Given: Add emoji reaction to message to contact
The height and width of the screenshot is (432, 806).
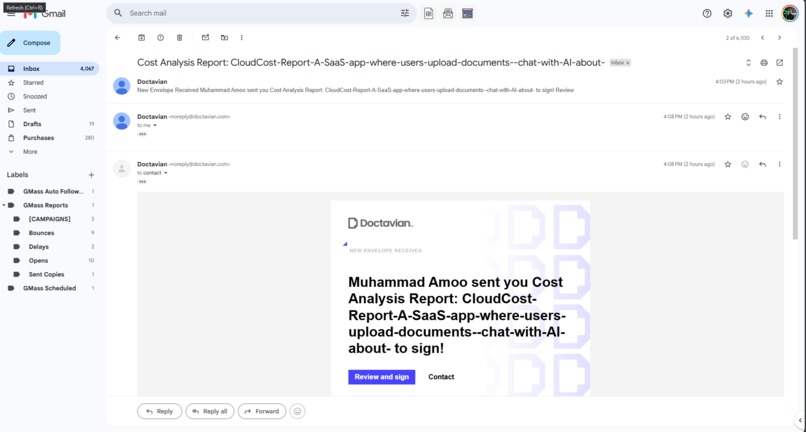Looking at the screenshot, I should (745, 164).
